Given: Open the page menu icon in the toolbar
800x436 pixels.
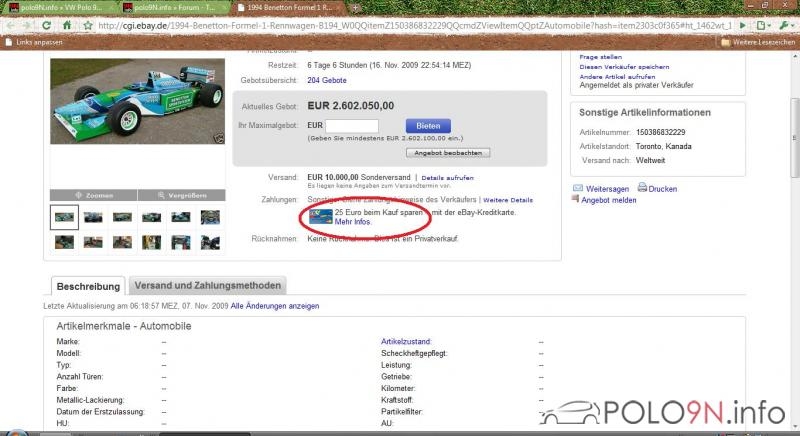Looking at the screenshot, I should [x=763, y=25].
